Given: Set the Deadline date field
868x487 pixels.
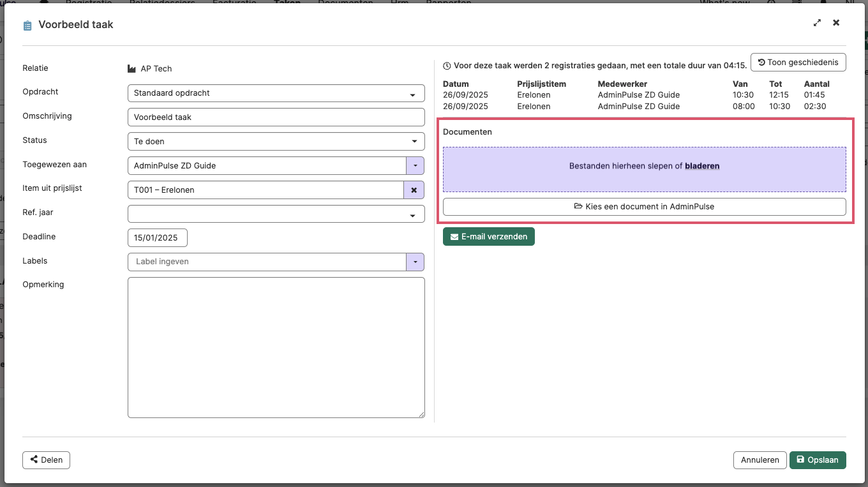Looking at the screenshot, I should 157,238.
